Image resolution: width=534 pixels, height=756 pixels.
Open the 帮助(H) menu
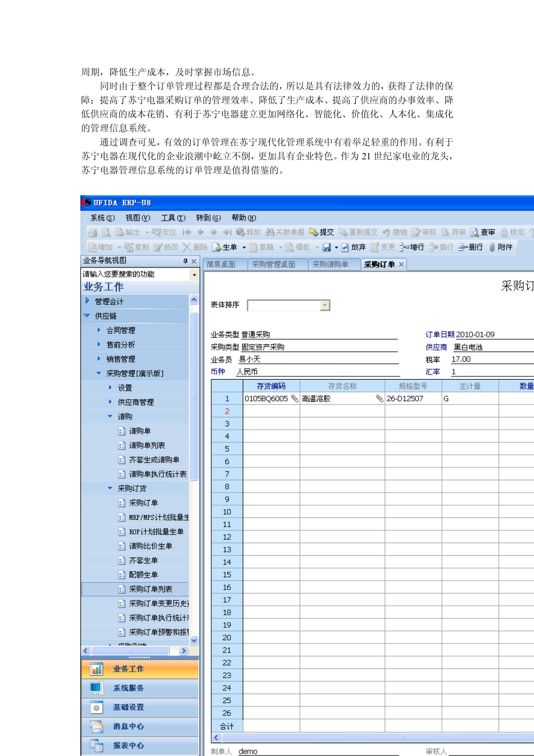click(244, 218)
